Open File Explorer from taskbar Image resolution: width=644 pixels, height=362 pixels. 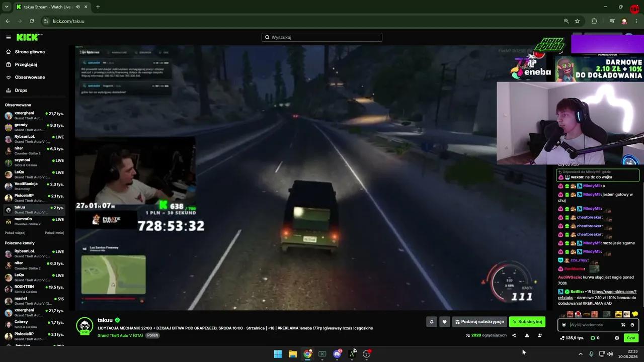click(x=292, y=354)
